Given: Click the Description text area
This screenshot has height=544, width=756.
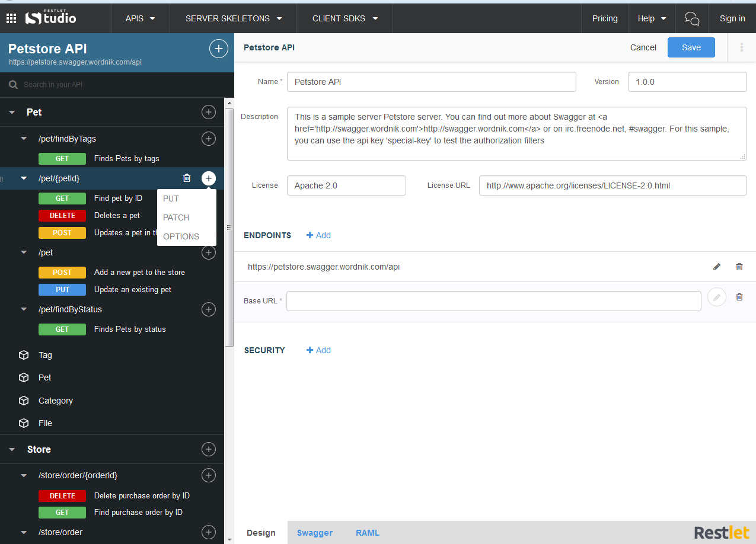Looking at the screenshot, I should [517, 133].
